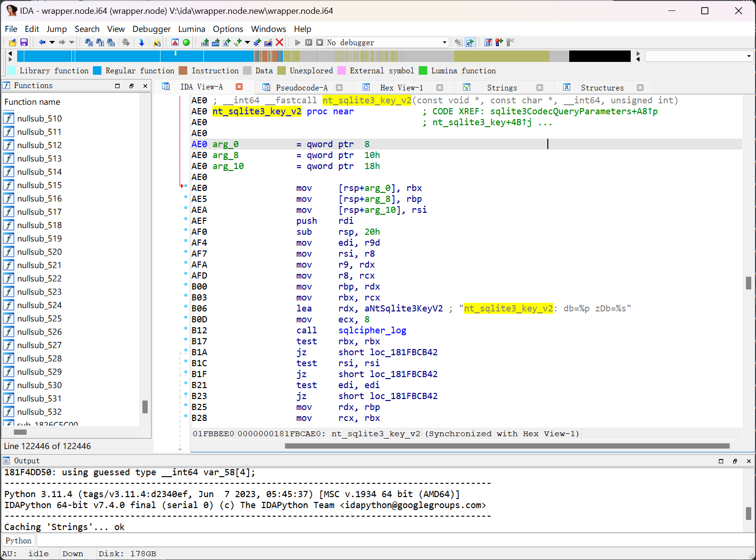
Task: Click the red X delete icon
Action: coord(280,42)
